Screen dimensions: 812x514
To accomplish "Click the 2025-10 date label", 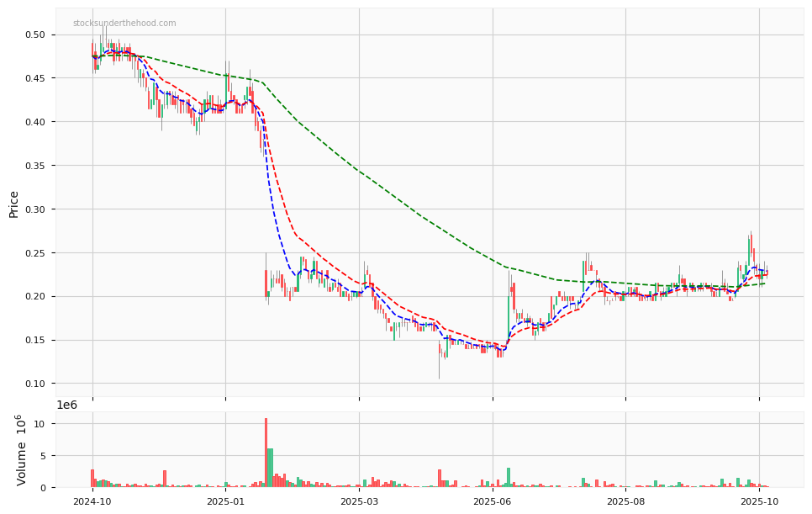I will coord(759,501).
